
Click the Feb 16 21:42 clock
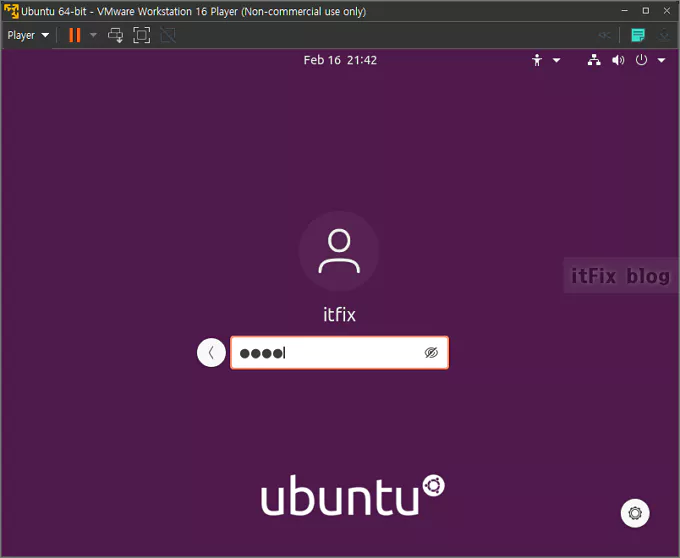pyautogui.click(x=340, y=60)
